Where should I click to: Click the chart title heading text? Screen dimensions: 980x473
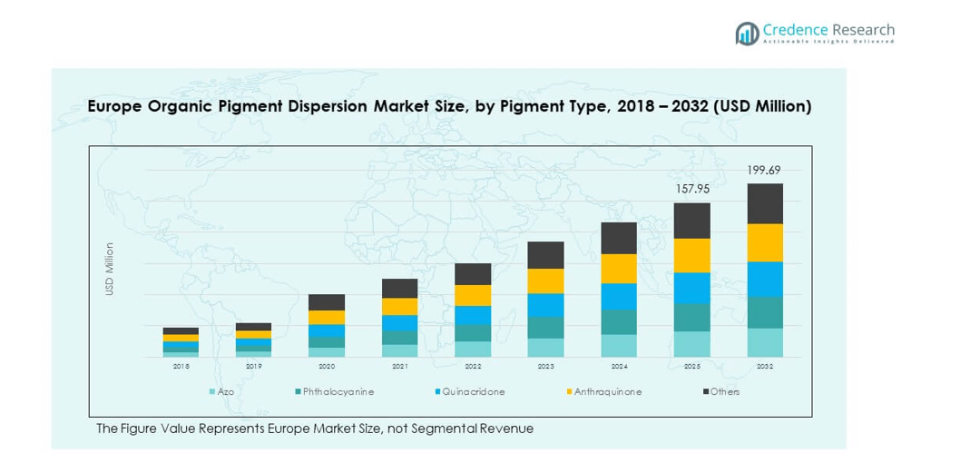(x=448, y=106)
